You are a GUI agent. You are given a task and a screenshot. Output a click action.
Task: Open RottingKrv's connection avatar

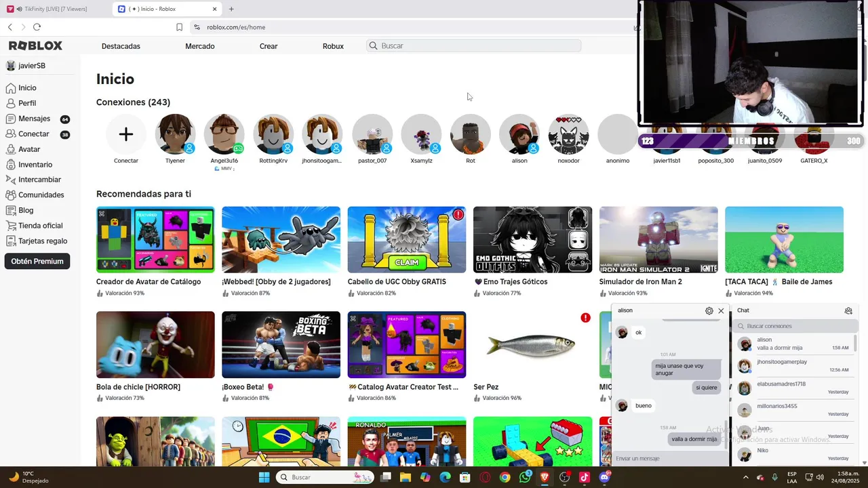tap(273, 134)
